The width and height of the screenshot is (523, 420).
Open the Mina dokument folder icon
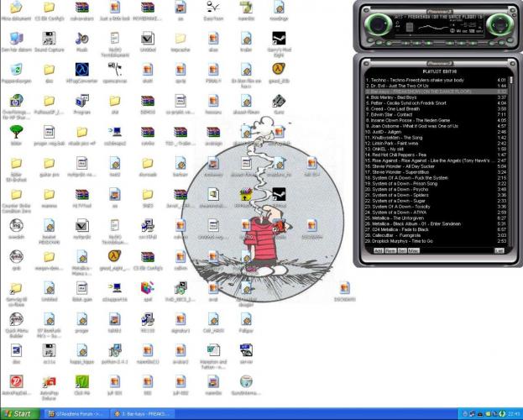17,8
